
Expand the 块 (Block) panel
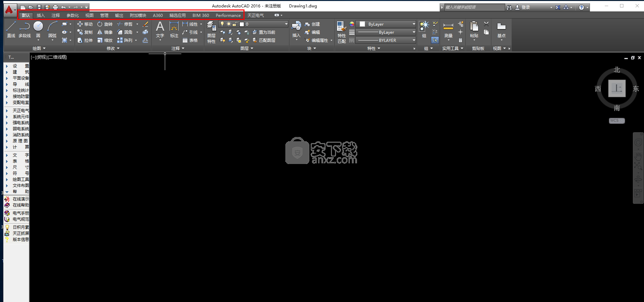tap(312, 49)
